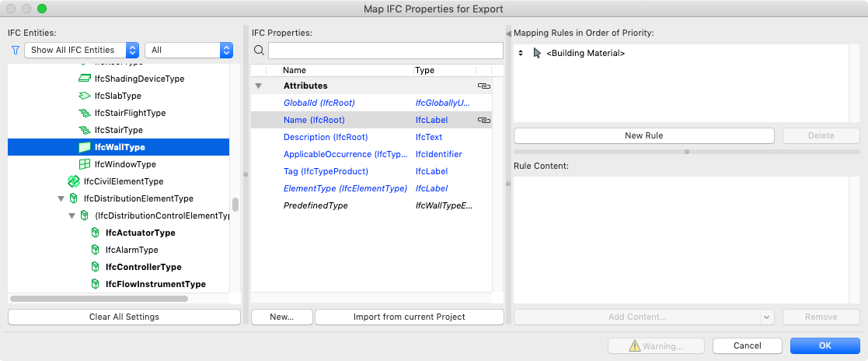The width and height of the screenshot is (868, 361).
Task: Click the warning triangle icon
Action: [634, 346]
